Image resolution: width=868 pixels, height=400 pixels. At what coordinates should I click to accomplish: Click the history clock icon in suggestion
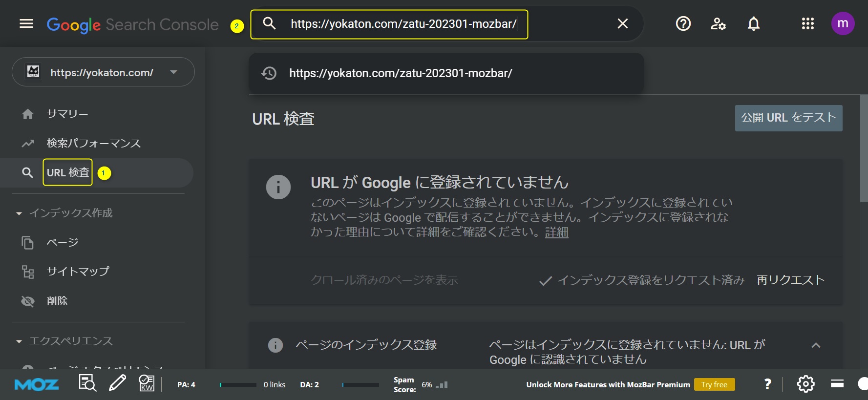tap(269, 73)
